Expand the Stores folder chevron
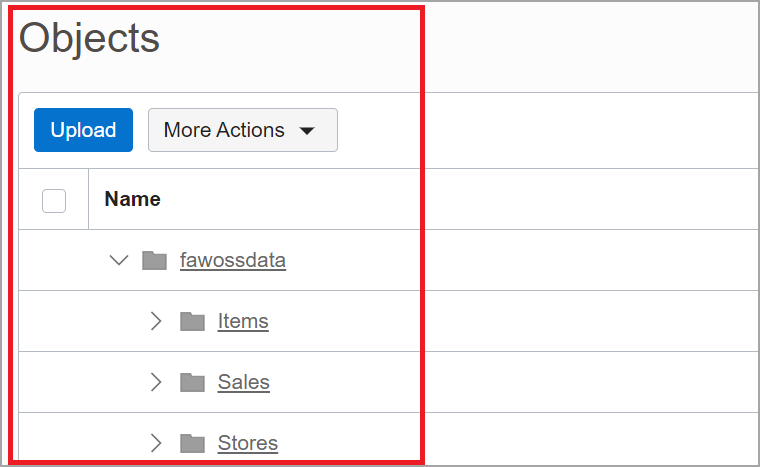 point(155,443)
